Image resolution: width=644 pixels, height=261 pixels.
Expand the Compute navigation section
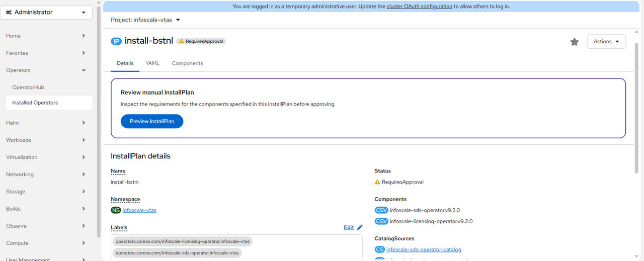pyautogui.click(x=46, y=243)
